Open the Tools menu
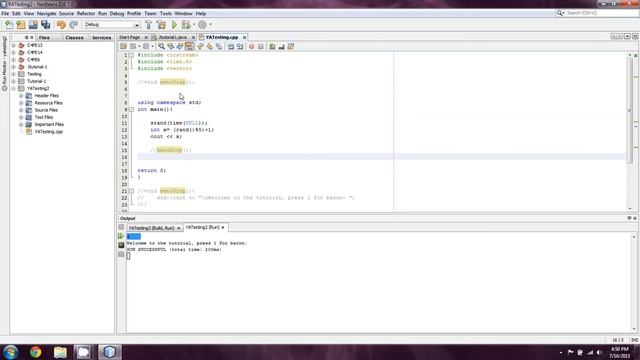Viewport: 640px width, 360px height. pos(165,13)
